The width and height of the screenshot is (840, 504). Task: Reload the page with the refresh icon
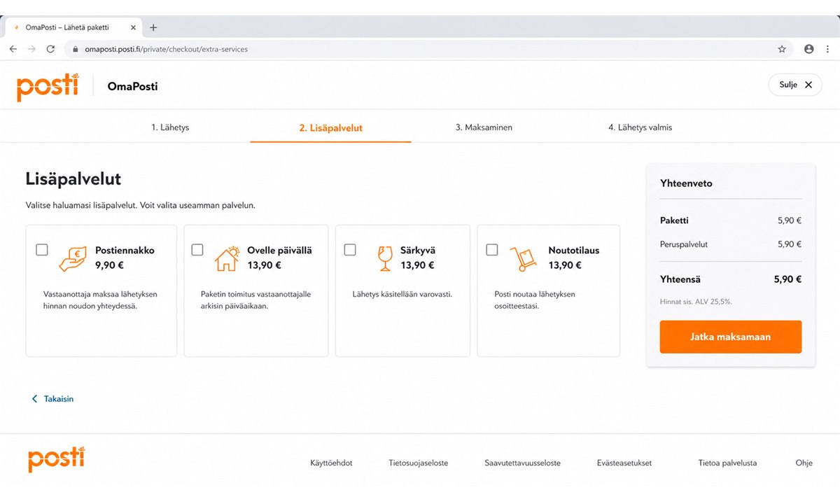(50, 49)
